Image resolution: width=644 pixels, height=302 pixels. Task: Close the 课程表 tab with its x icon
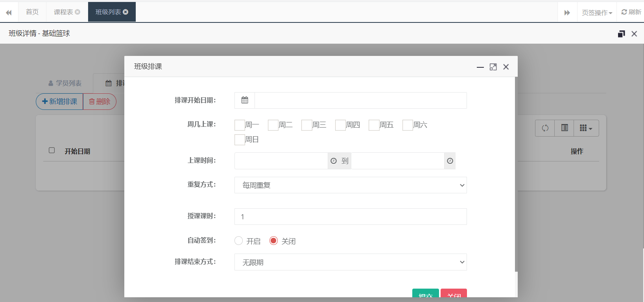click(78, 12)
